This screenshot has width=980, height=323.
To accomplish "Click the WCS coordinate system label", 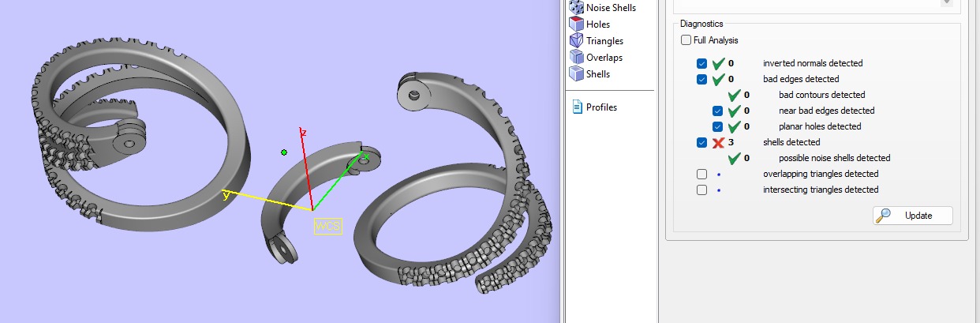I will tap(327, 226).
